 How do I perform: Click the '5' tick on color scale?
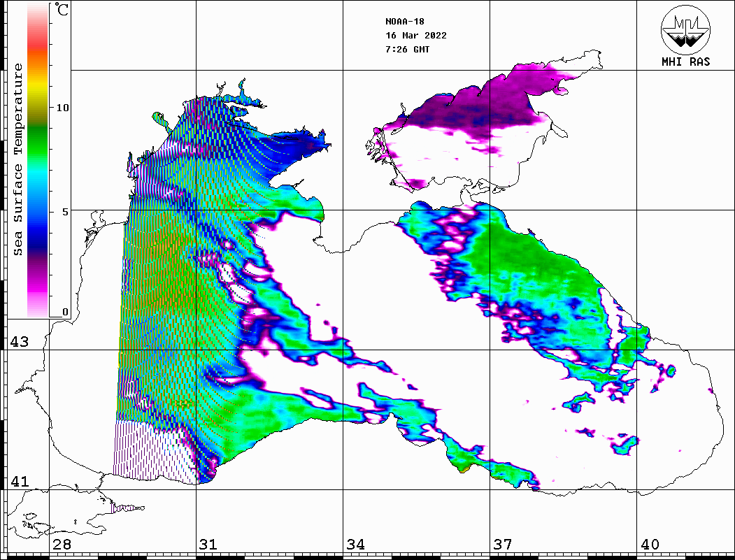pyautogui.click(x=65, y=211)
